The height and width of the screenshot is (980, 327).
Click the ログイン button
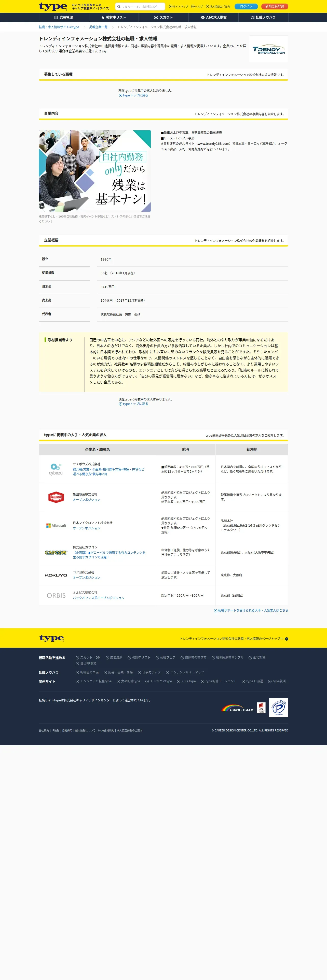246,6
